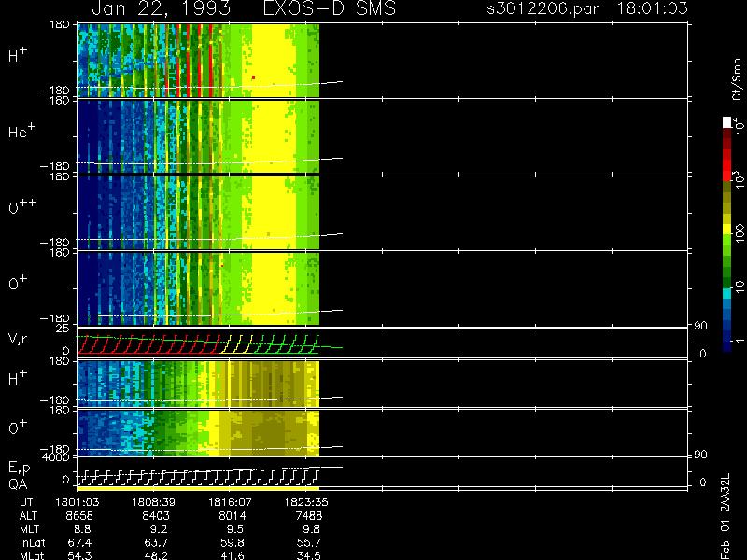
Task: Click the dark blue colorbar bottom segment
Action: tap(726, 346)
